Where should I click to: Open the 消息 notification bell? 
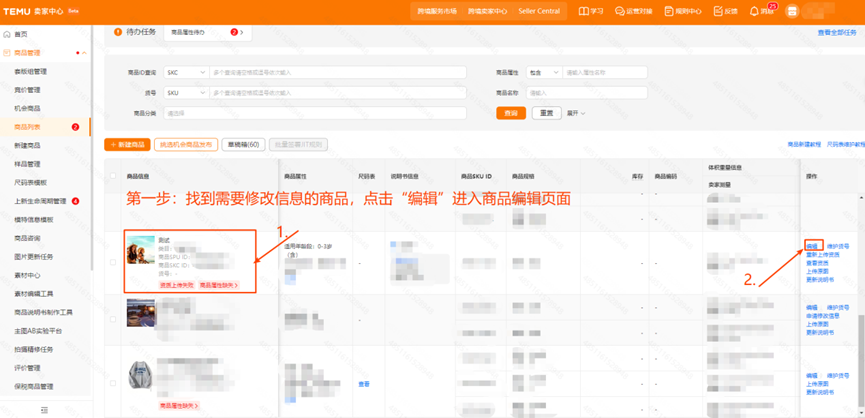754,11
